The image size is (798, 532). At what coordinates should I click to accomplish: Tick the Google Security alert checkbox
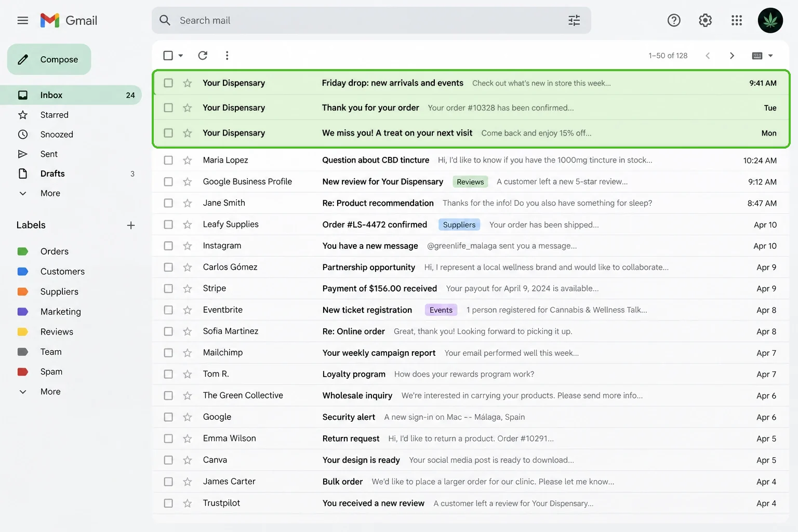point(168,417)
